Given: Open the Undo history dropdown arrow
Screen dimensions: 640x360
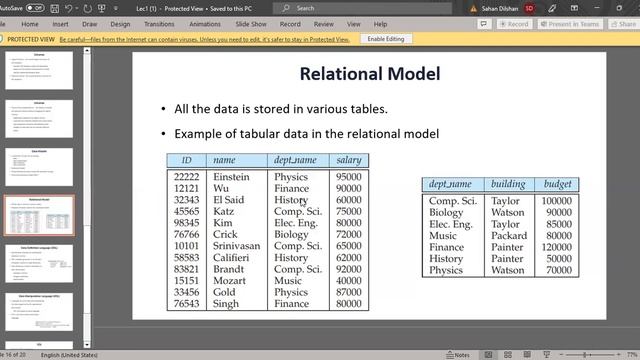Looking at the screenshot, I should point(77,8).
